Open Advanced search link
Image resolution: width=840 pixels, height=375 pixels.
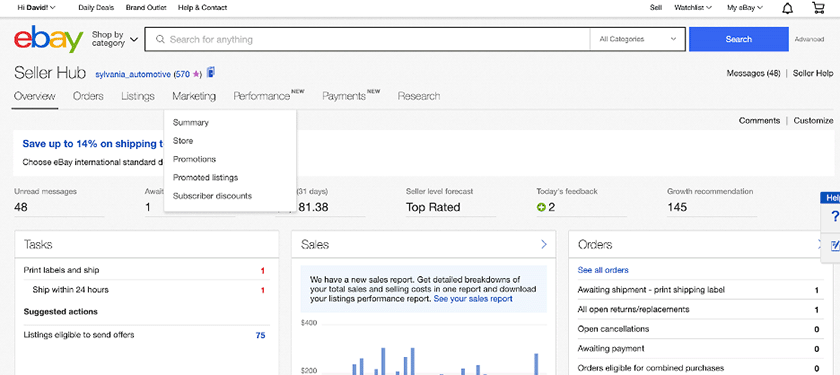[x=809, y=39]
